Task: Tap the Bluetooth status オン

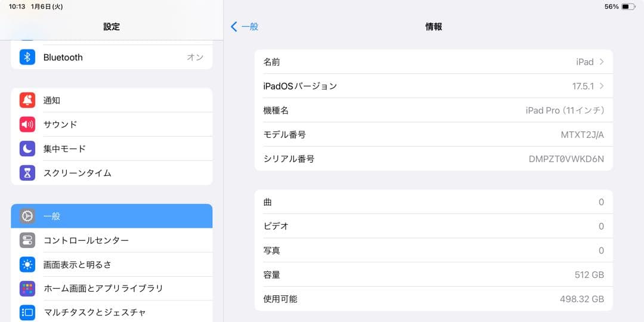Action: [x=195, y=57]
